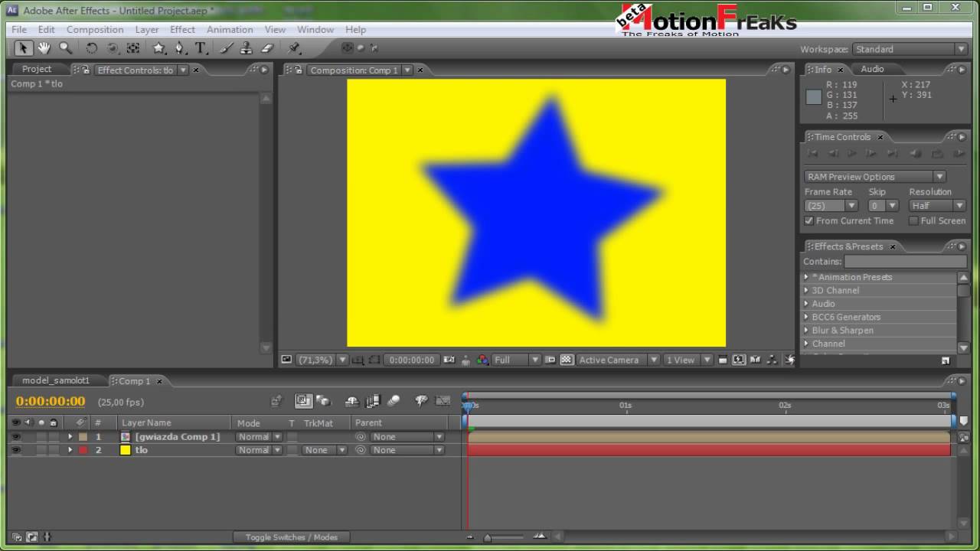980x551 pixels.
Task: Close the Effects & Presets panel
Action: (x=893, y=246)
